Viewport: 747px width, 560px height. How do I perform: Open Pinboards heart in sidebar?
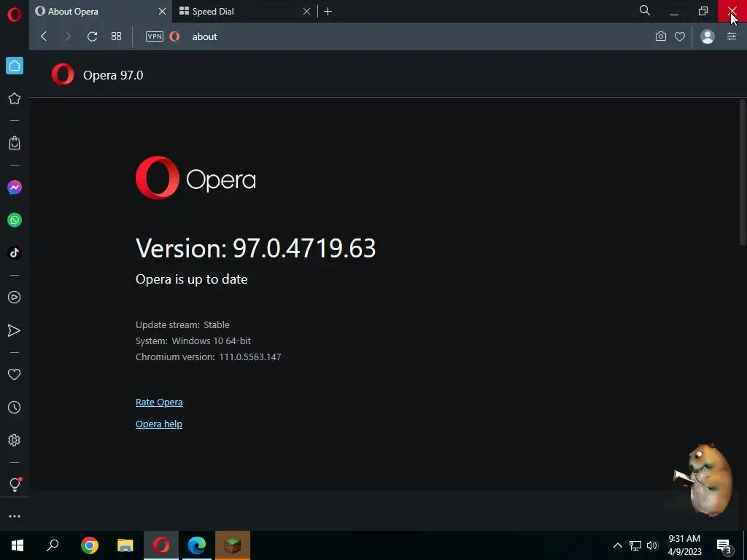pos(15,375)
